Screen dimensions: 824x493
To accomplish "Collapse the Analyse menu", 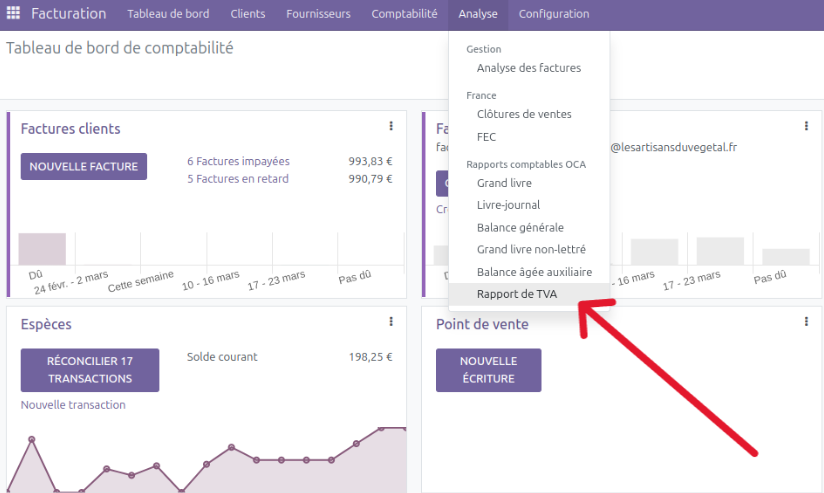I will pos(478,14).
